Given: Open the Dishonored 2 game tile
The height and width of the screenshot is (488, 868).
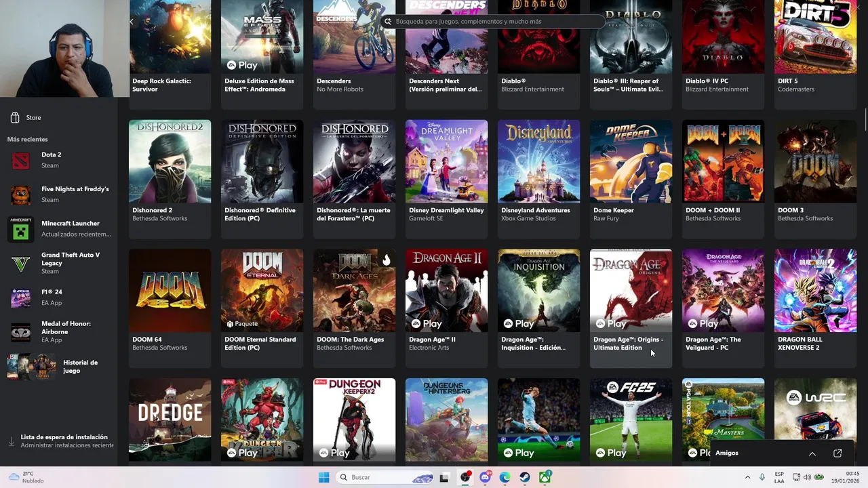Looking at the screenshot, I should click(170, 180).
